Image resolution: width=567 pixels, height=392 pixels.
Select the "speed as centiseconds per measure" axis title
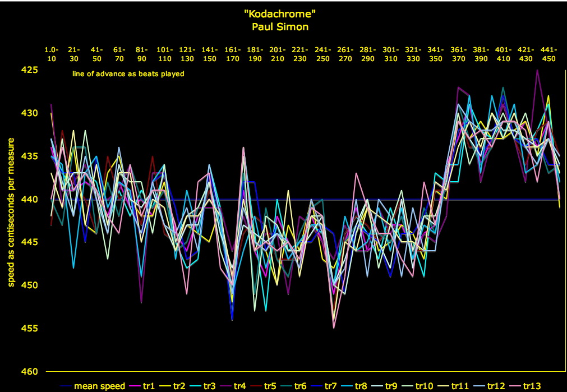[x=11, y=211]
